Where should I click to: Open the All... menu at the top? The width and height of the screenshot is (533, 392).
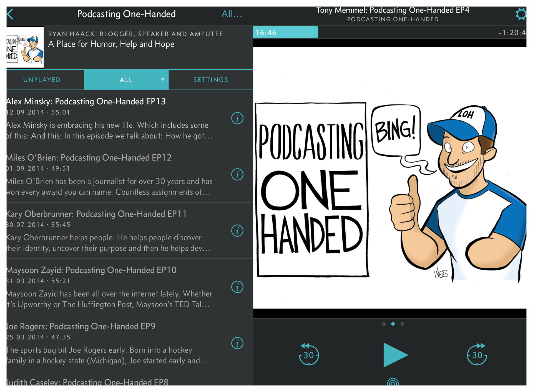pos(232,14)
